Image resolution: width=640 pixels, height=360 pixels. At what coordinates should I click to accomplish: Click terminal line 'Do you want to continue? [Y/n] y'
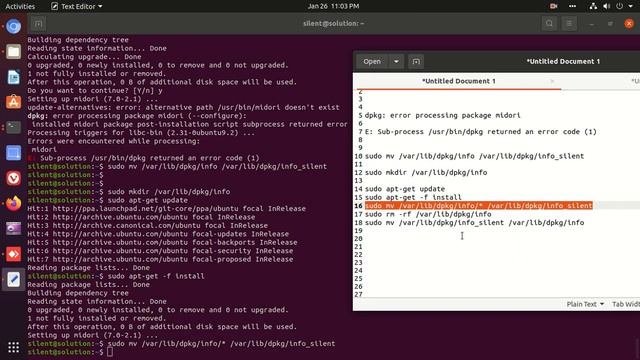pos(95,91)
